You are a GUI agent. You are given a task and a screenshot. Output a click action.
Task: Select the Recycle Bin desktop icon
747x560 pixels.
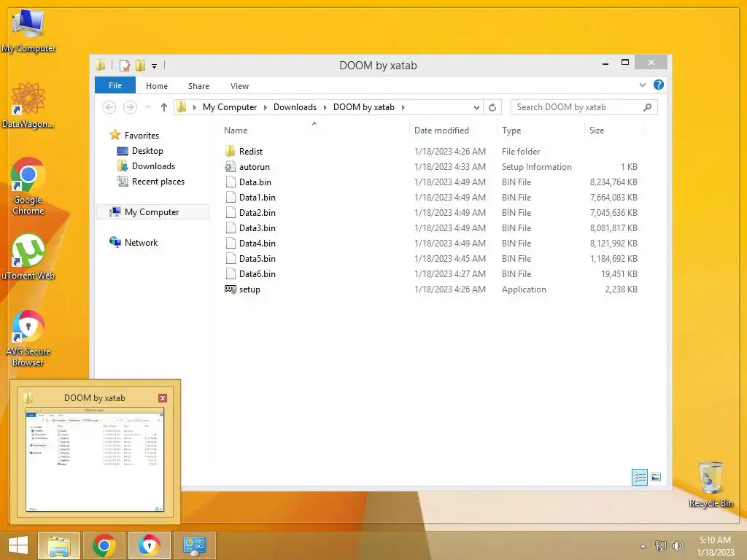pyautogui.click(x=711, y=484)
